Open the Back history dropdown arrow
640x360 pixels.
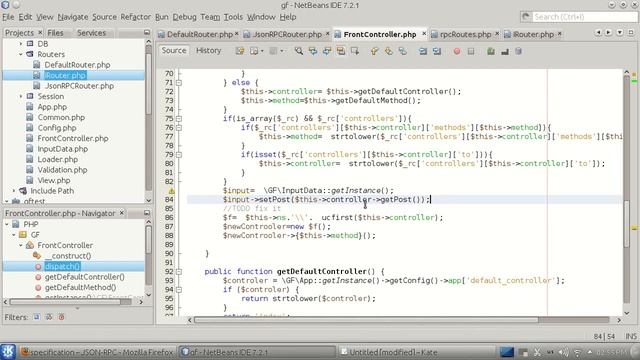(x=262, y=51)
